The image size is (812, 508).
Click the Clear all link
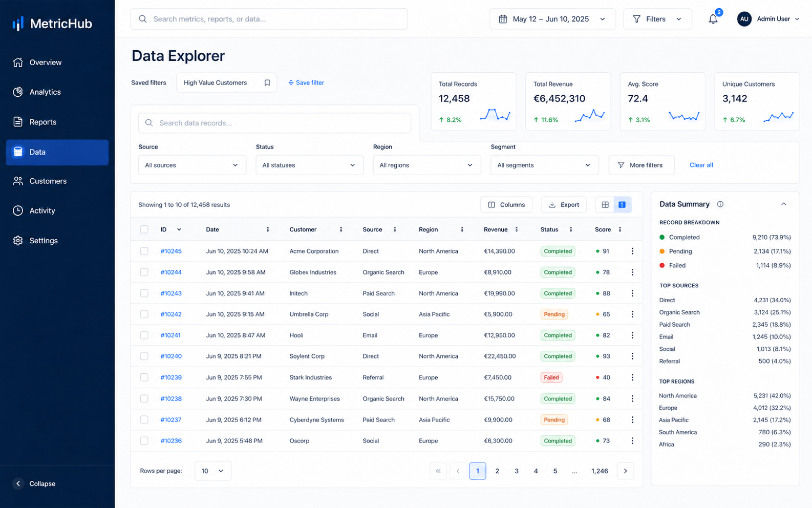pyautogui.click(x=701, y=165)
